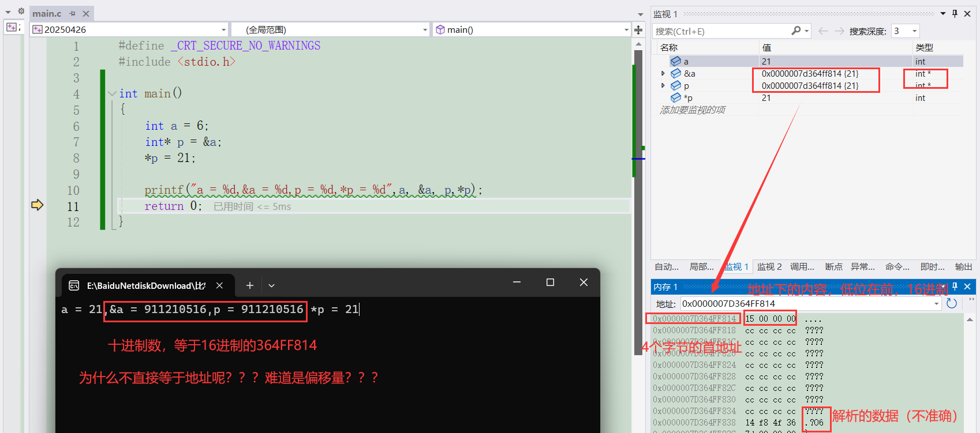
Task: Click the split editor window icon
Action: [638, 29]
